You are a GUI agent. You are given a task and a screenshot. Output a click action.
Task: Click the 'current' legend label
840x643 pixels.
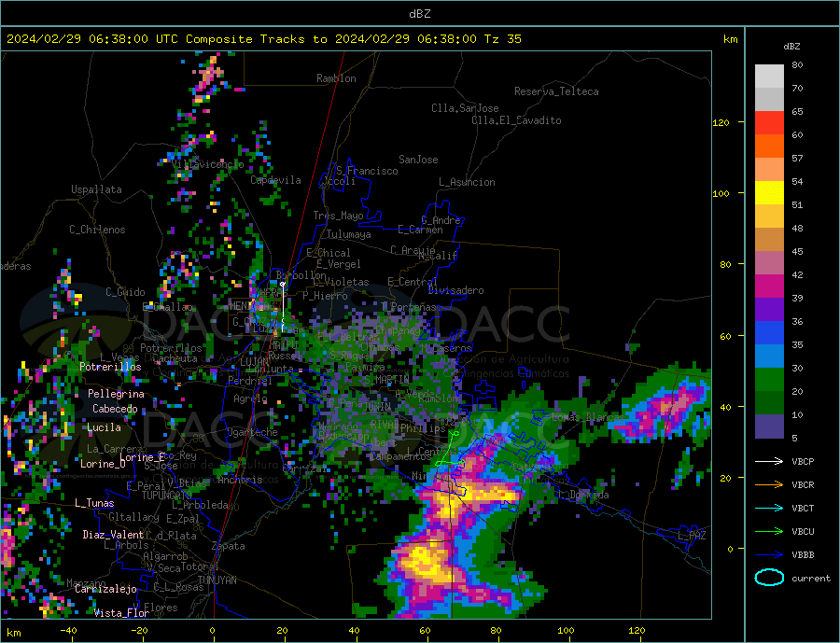click(x=811, y=579)
